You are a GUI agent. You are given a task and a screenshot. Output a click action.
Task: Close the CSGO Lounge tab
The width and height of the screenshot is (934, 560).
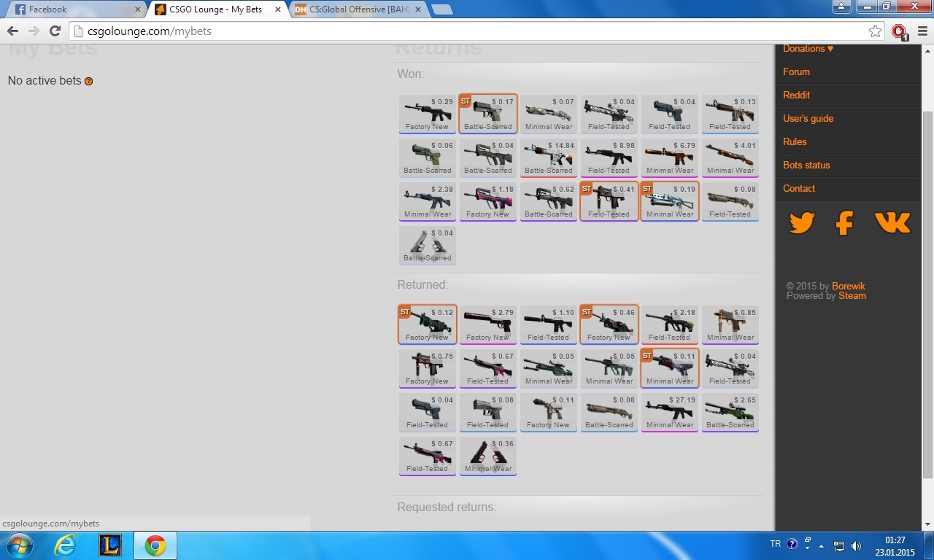point(278,9)
